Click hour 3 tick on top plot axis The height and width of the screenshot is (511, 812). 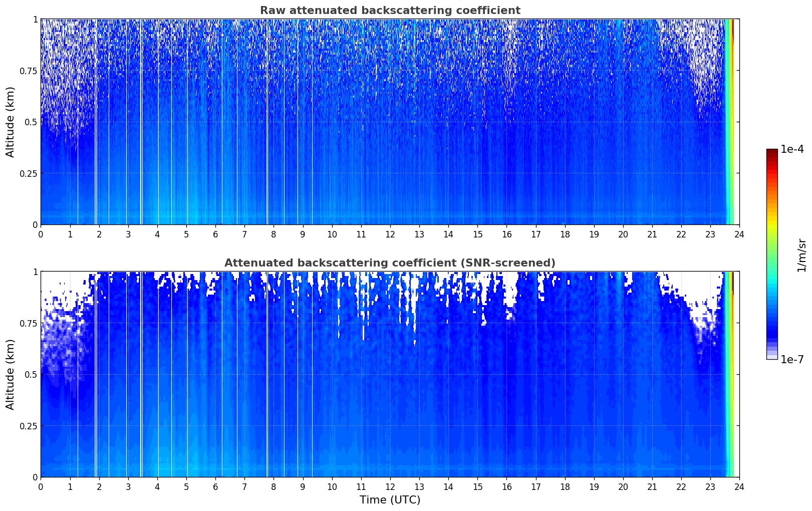point(128,234)
